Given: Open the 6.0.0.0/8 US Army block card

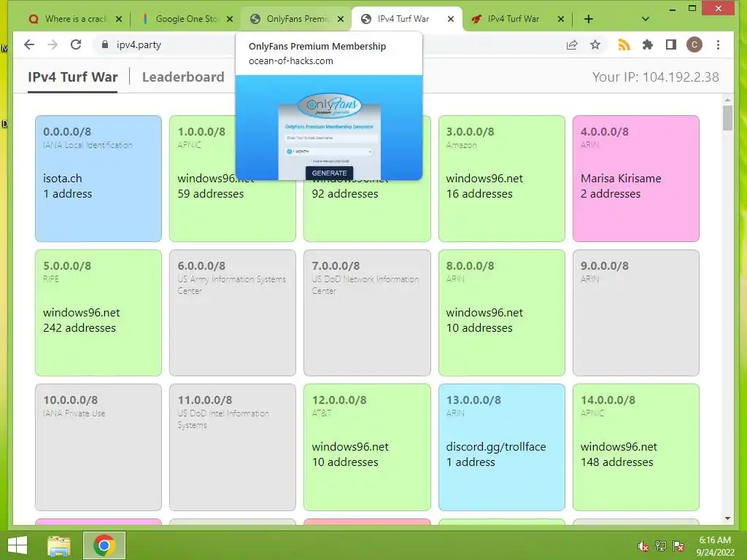Looking at the screenshot, I should [x=233, y=313].
